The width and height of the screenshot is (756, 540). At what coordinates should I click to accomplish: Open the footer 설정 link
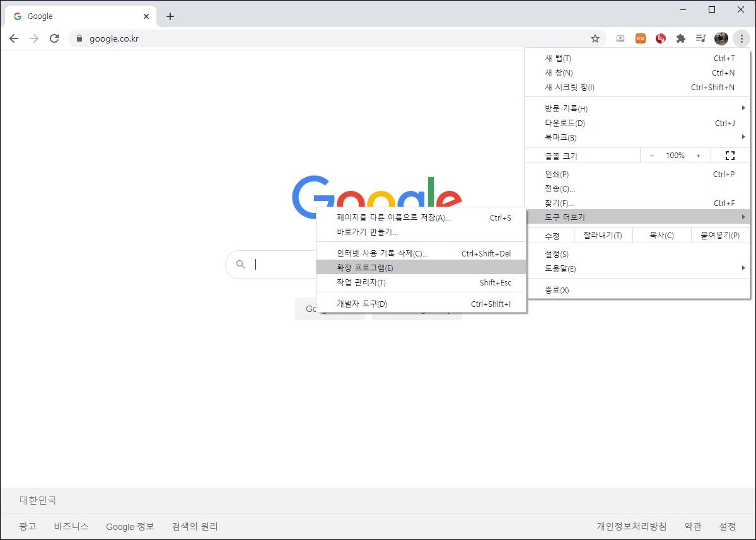(728, 526)
